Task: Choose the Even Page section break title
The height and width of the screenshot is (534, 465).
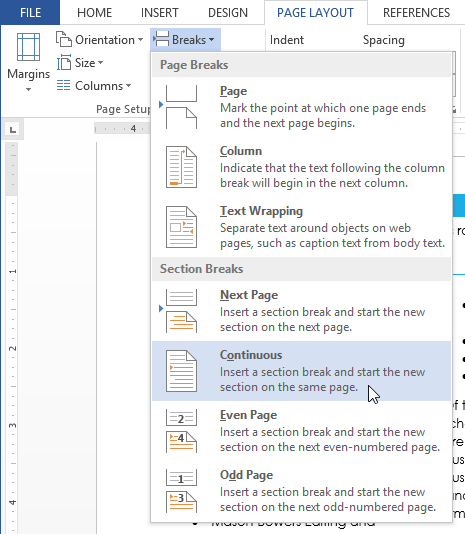Action: click(x=248, y=415)
